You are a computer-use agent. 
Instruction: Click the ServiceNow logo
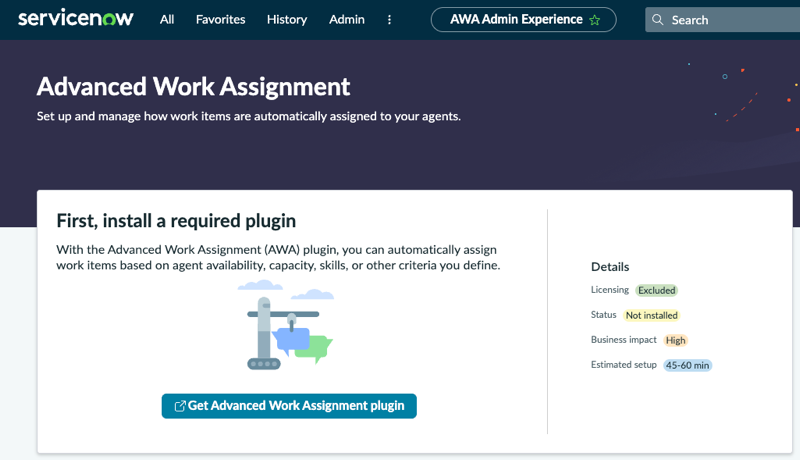click(x=76, y=19)
